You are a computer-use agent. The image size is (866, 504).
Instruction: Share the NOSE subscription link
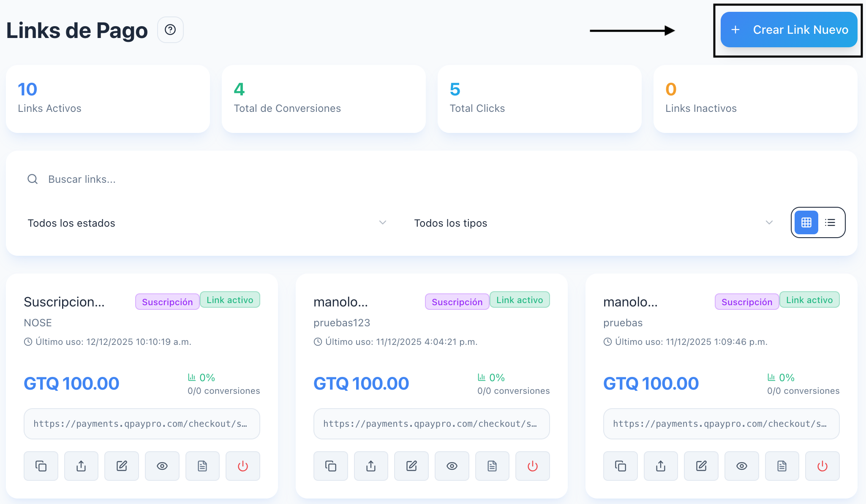point(81,466)
